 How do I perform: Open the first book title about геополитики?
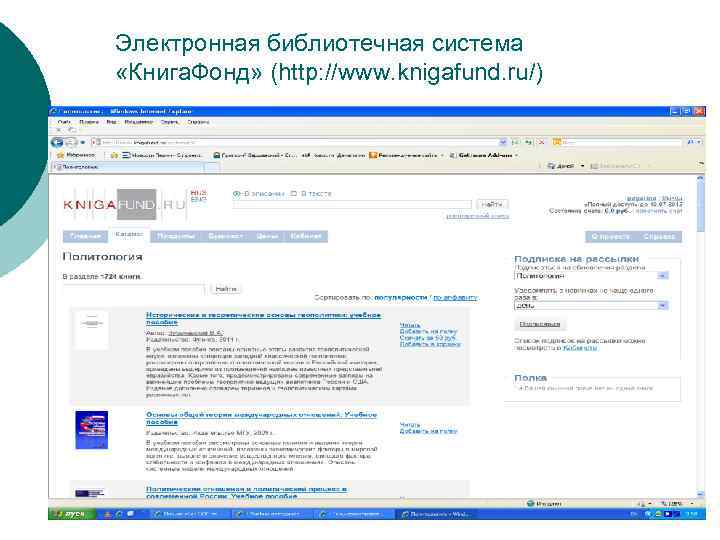(x=263, y=318)
